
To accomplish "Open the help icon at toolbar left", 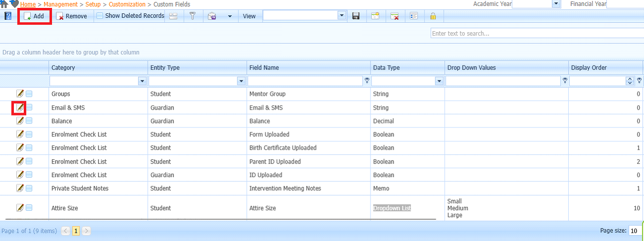I will click(8, 16).
